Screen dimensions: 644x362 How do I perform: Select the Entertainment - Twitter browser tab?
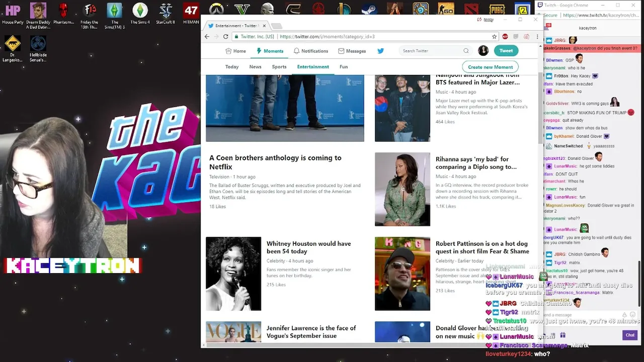(236, 26)
